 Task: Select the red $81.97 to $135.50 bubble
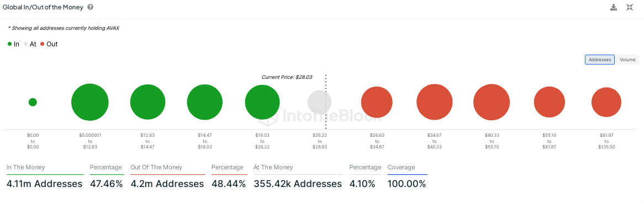pos(606,102)
